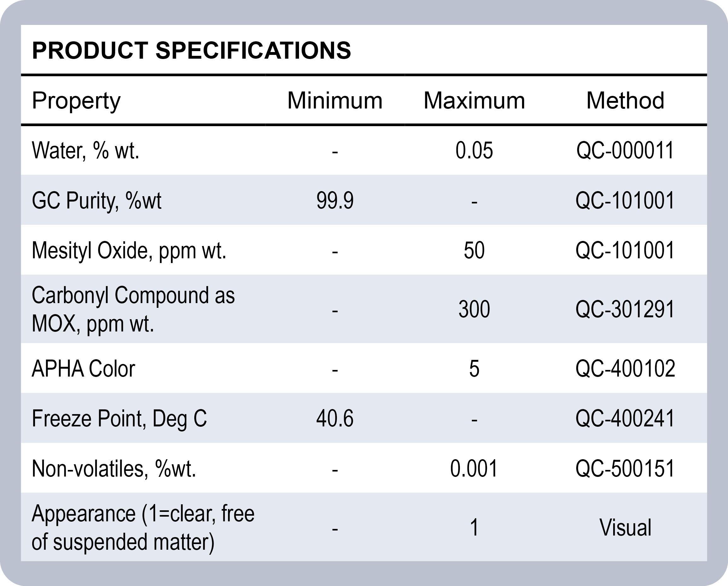Select the APHA Color row label

click(83, 368)
